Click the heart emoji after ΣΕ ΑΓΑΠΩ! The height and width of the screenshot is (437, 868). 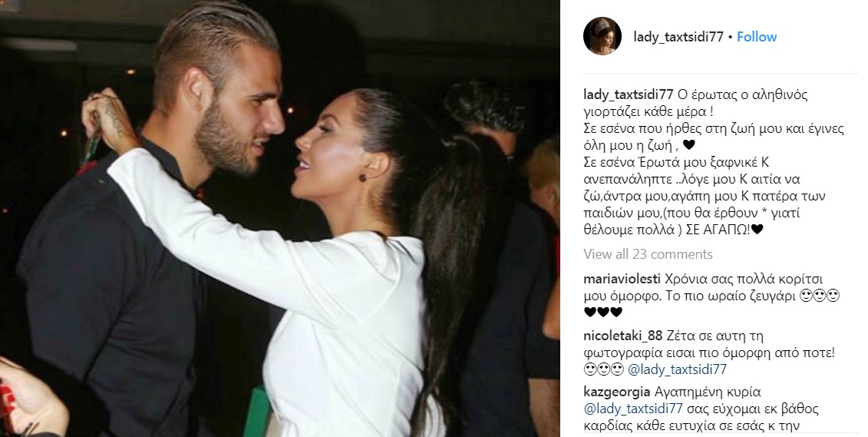pyautogui.click(x=757, y=230)
